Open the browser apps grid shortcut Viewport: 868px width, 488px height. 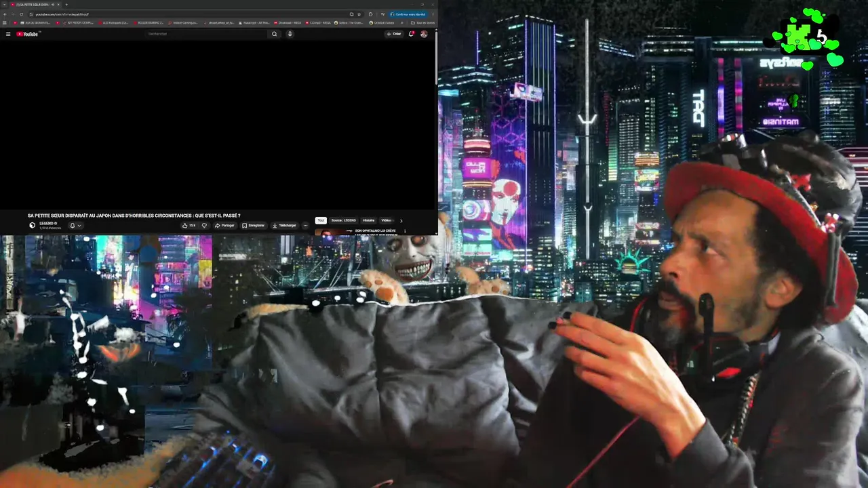click(x=5, y=23)
